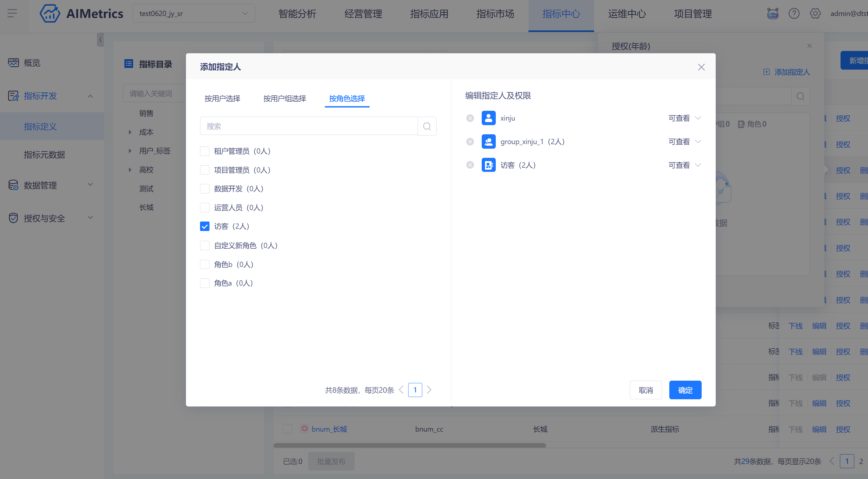Click the search magnifier icon in the dialog
Image resolution: width=868 pixels, height=479 pixels.
click(427, 126)
